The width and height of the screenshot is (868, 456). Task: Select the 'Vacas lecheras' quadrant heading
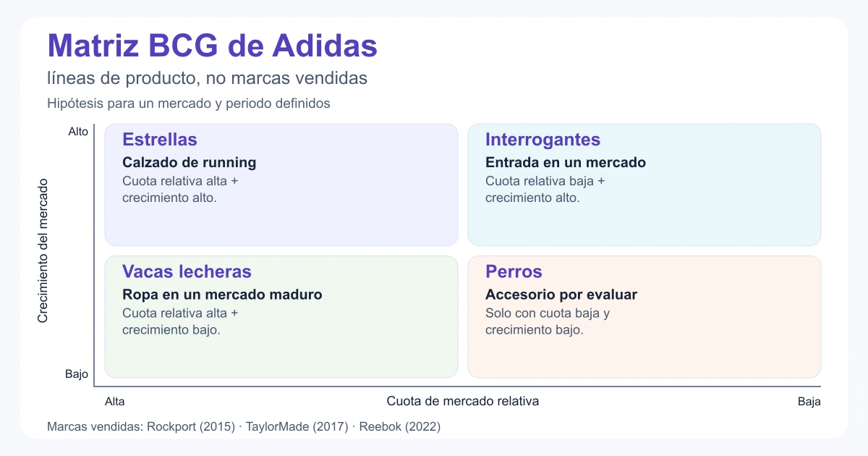tap(187, 271)
